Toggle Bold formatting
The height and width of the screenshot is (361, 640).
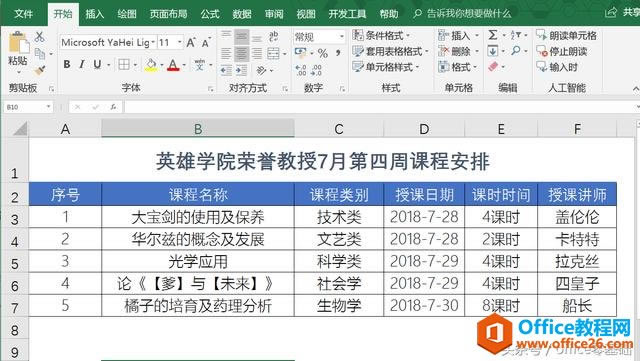[67, 64]
